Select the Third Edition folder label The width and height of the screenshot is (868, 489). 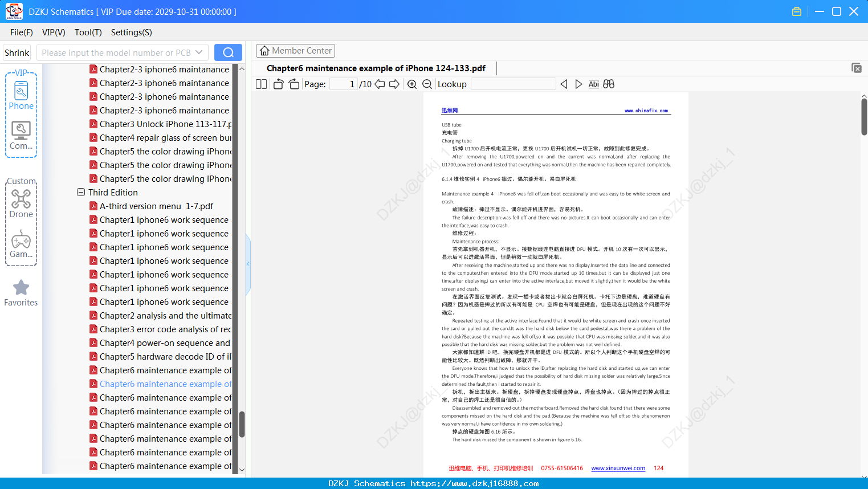pos(113,192)
